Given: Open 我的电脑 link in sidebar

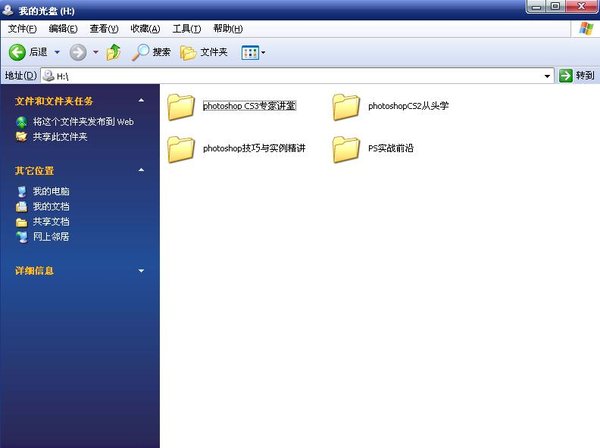Looking at the screenshot, I should point(51,191).
